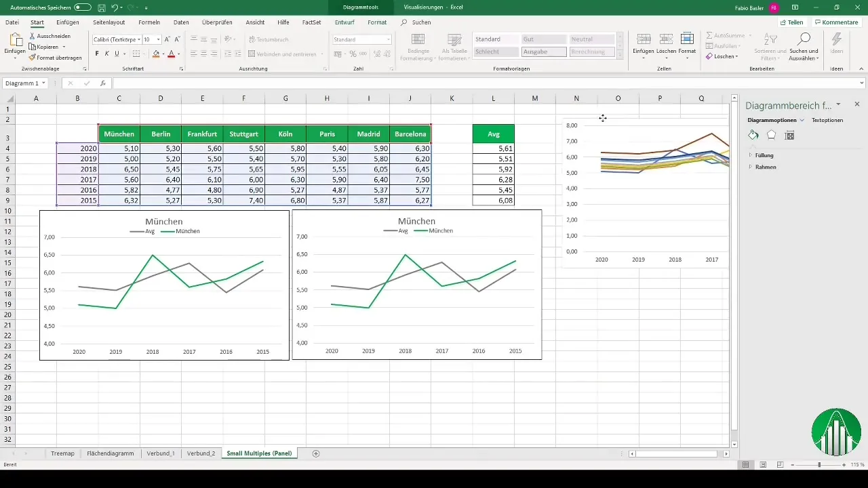
Task: Open the Standard number format dropdown
Action: pos(389,39)
